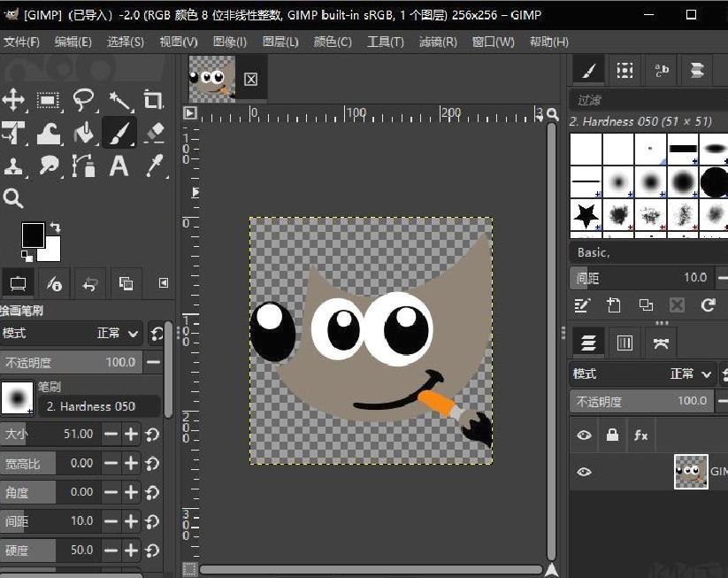Reset the brush aspect ratio
Viewport: 728px width, 578px height.
[152, 463]
